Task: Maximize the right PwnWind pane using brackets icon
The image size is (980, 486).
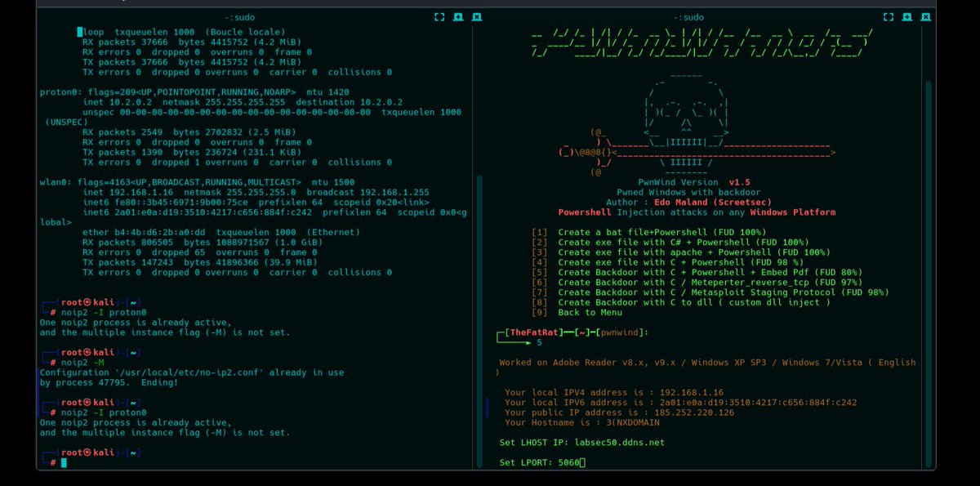Action: pyautogui.click(x=887, y=17)
